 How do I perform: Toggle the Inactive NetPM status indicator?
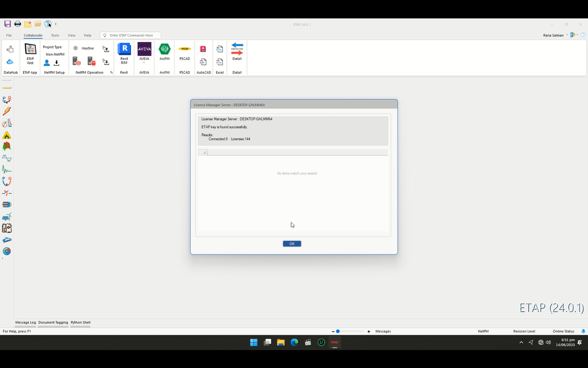pos(76,48)
